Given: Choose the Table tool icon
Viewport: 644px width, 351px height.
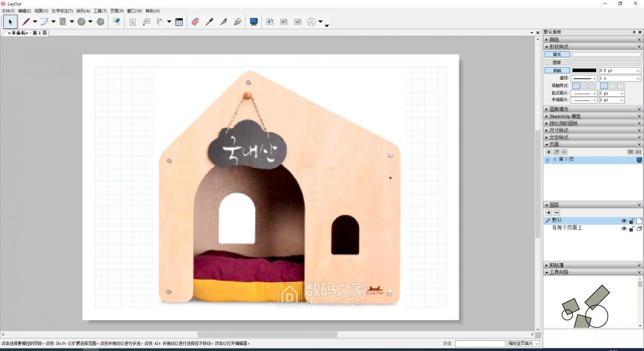Looking at the screenshot, I should 179,22.
